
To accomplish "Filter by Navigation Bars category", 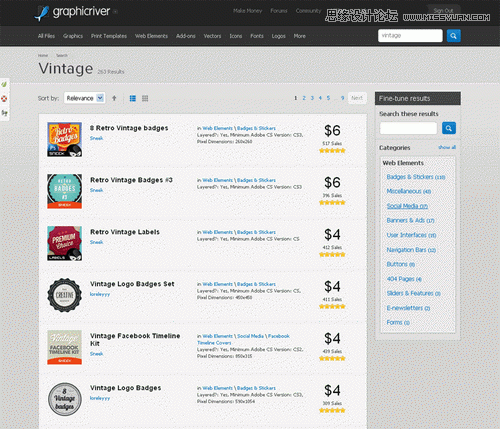I will coord(411,250).
